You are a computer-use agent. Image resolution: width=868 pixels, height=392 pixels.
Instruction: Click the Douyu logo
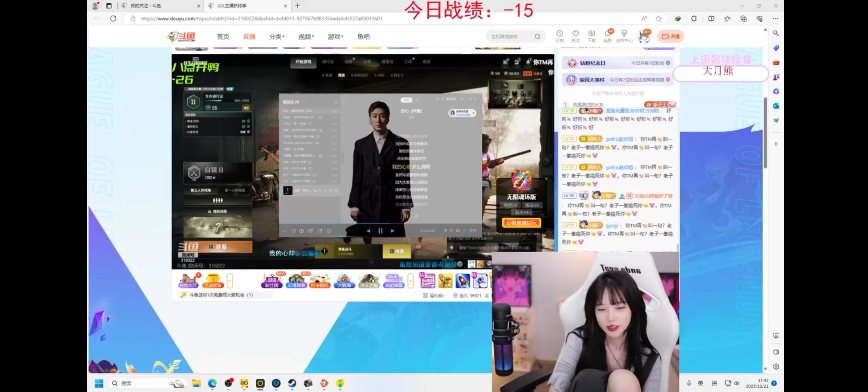point(181,37)
